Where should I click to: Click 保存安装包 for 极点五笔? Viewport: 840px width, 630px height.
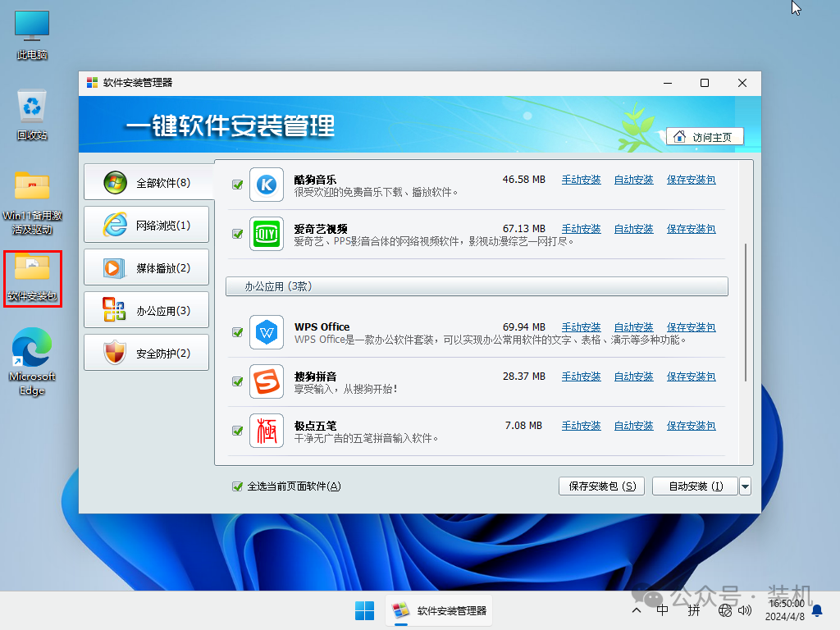(x=691, y=426)
